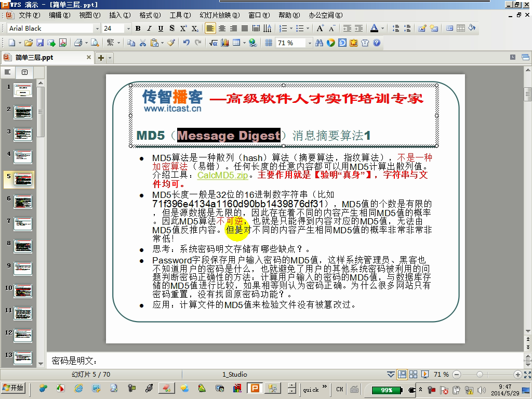Click the Increase font size icon

(320, 29)
